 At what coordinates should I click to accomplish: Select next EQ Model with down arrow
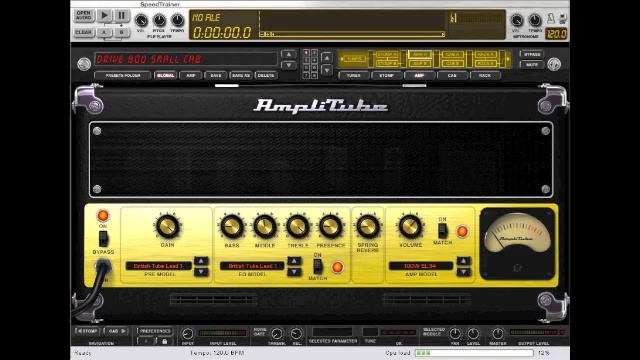click(x=294, y=271)
